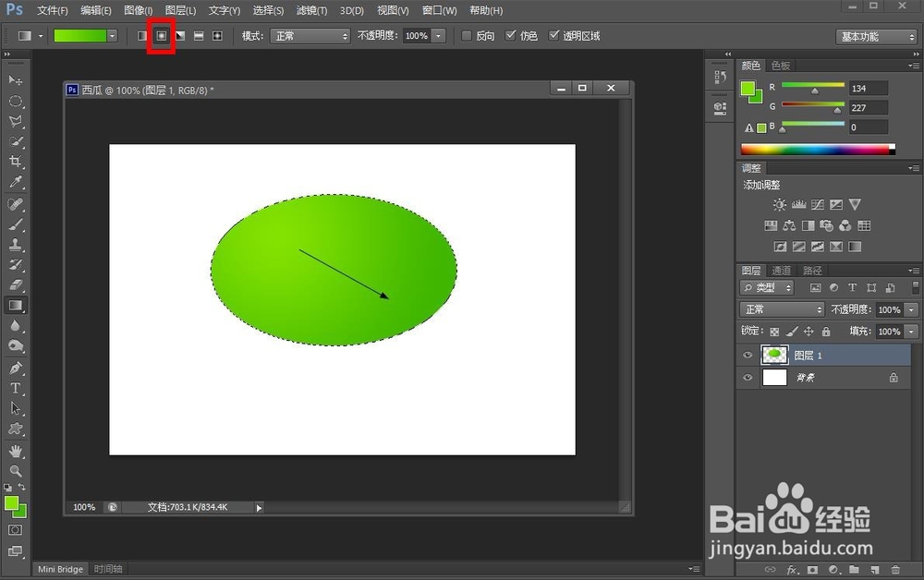
Task: Open the 文件(F) menu
Action: coord(53,10)
